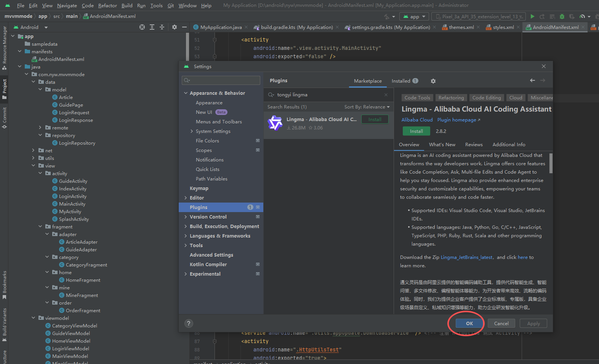Open the app run configuration dropdown

[415, 16]
